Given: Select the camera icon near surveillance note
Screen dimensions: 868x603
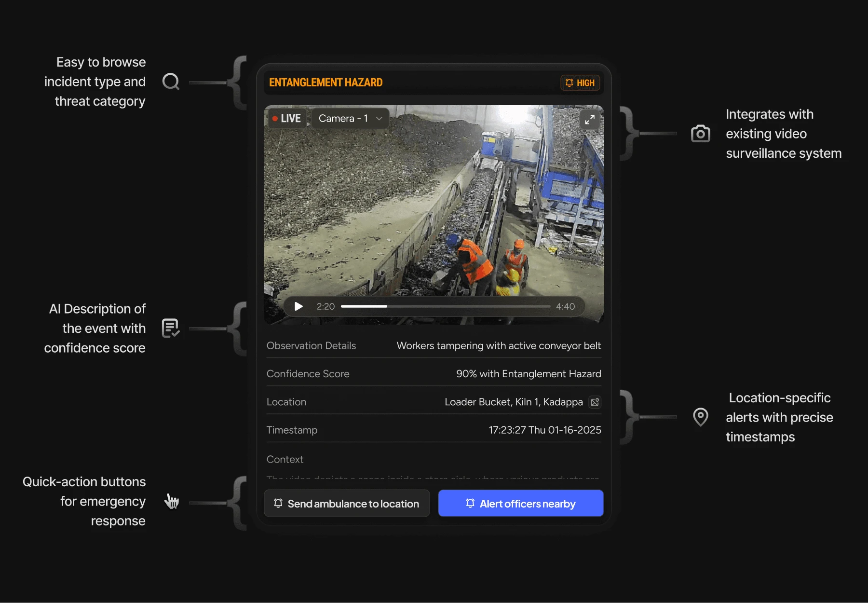Looking at the screenshot, I should tap(700, 134).
